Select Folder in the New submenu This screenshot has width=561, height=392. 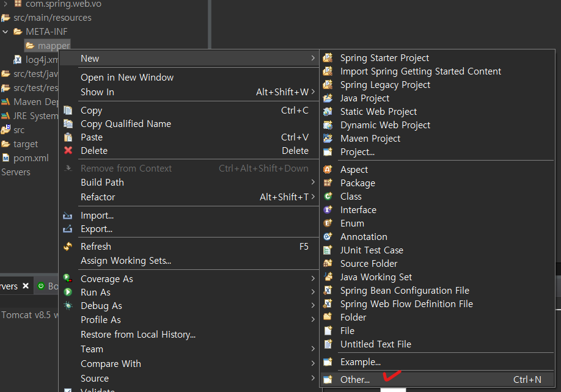[437, 318]
